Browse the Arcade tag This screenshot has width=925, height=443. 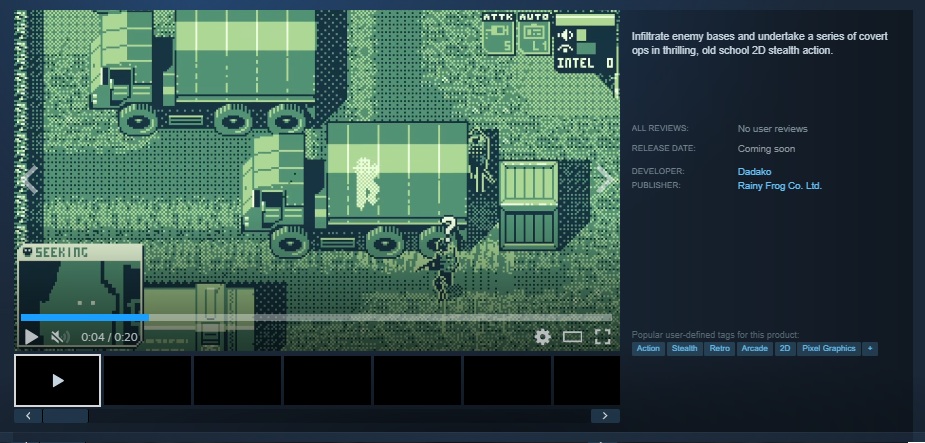click(x=754, y=349)
